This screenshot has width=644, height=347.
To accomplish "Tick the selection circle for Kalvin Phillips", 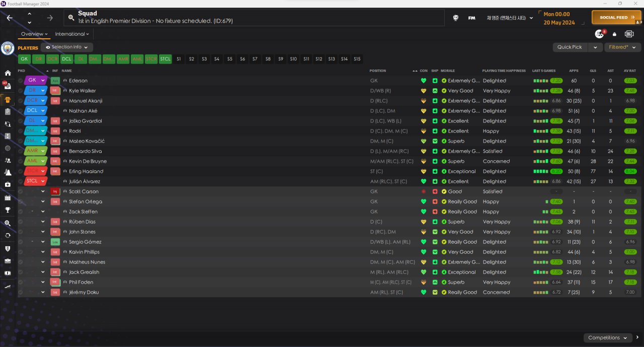I will point(21,252).
